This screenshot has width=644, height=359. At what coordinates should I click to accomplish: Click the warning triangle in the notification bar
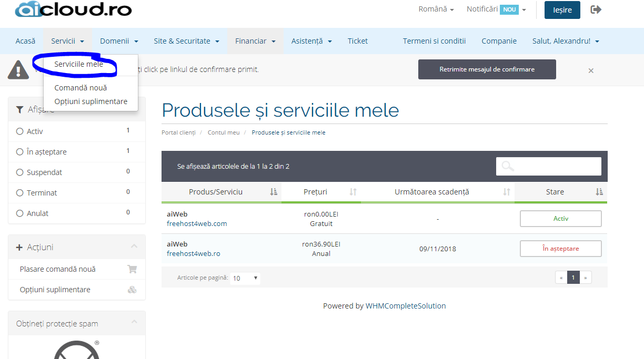[18, 68]
